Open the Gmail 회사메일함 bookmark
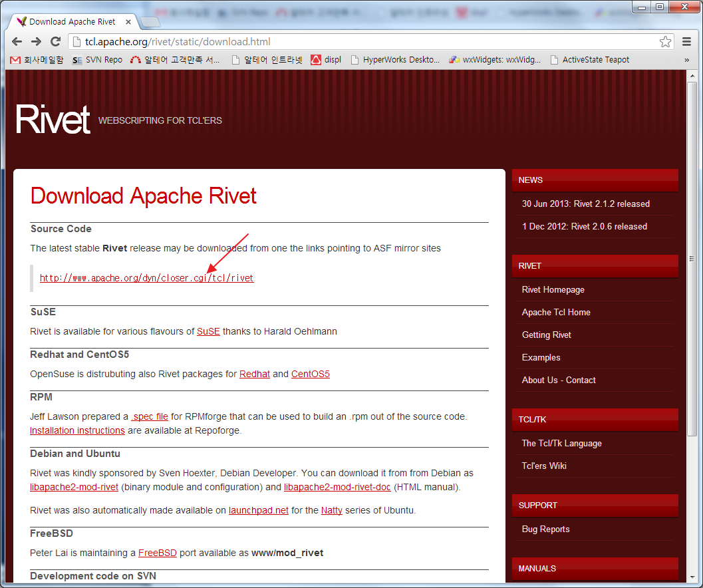Viewport: 703px width, 588px height. 37,60
